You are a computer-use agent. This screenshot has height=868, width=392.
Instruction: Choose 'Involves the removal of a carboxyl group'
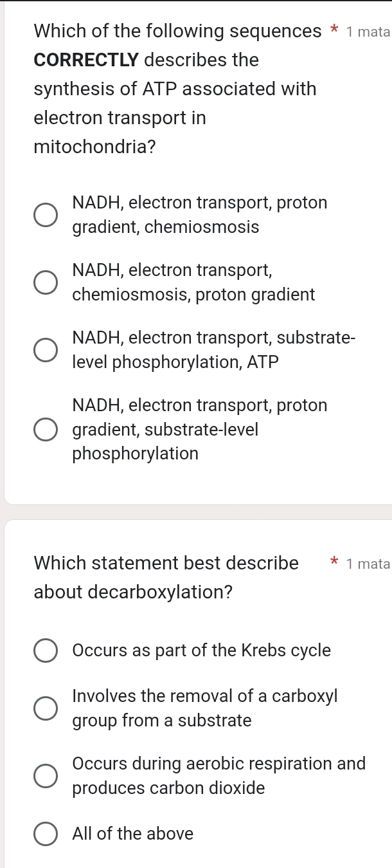[46, 708]
